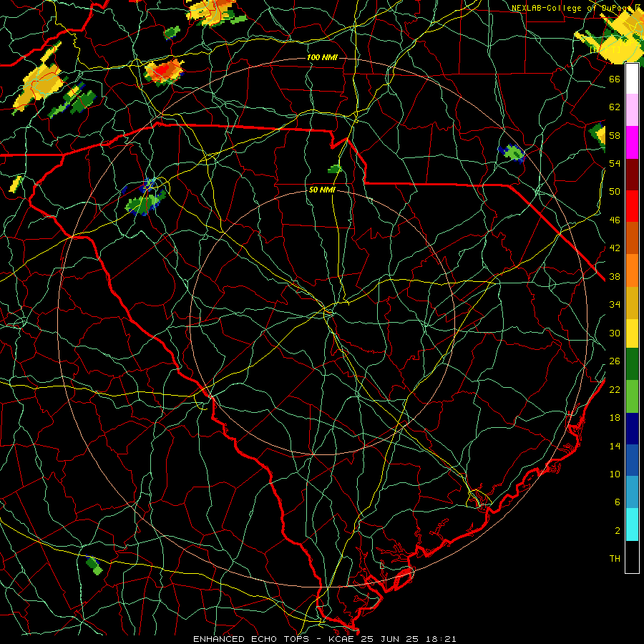Click the "18" scale label
This screenshot has width=644, height=644.
point(615,418)
